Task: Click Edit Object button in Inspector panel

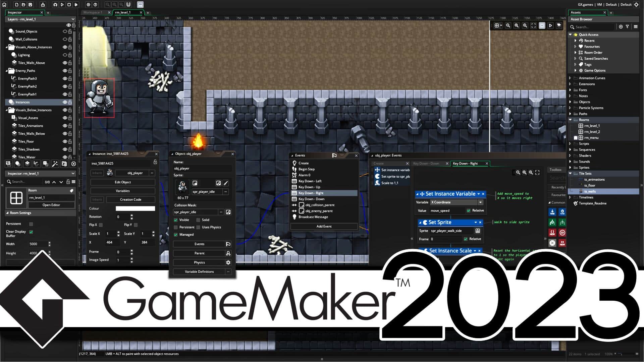Action: point(123,182)
